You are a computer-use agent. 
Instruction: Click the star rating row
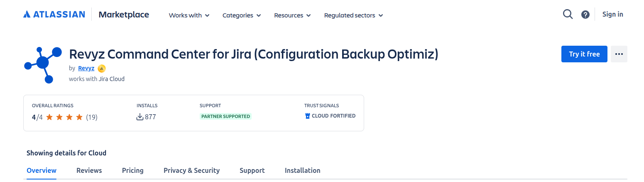click(64, 117)
